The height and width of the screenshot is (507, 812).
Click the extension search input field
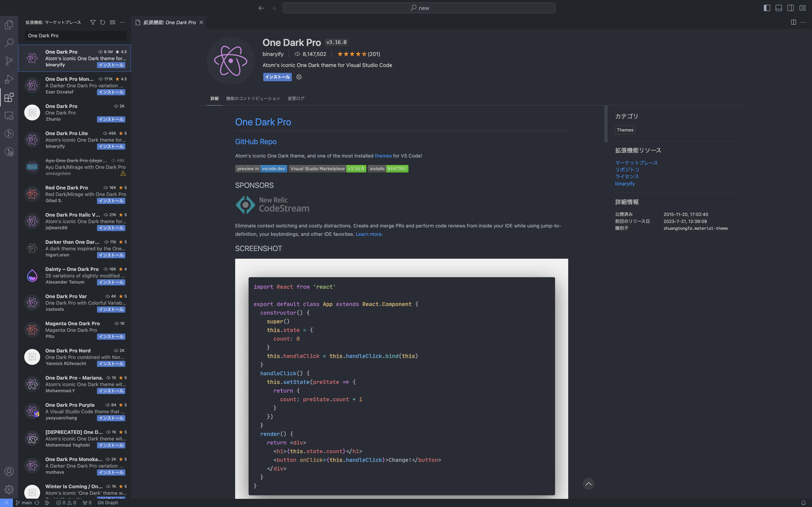pos(76,36)
